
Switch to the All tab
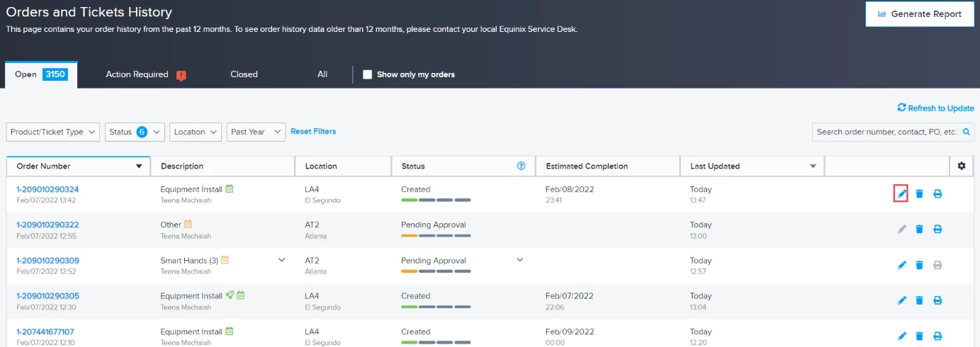click(x=322, y=74)
